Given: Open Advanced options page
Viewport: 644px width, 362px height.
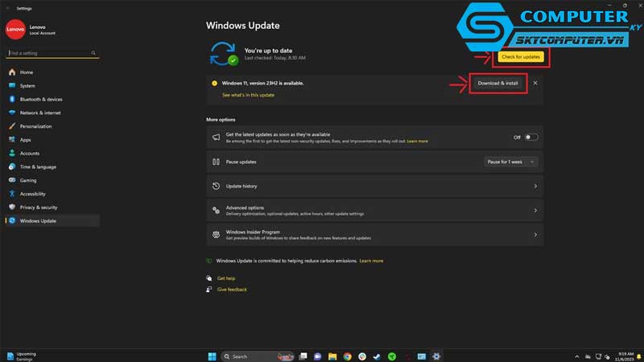Looking at the screenshot, I should tap(374, 211).
